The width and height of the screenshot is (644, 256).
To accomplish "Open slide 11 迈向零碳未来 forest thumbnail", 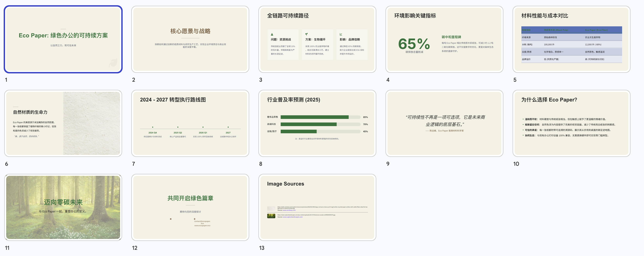I will click(63, 207).
